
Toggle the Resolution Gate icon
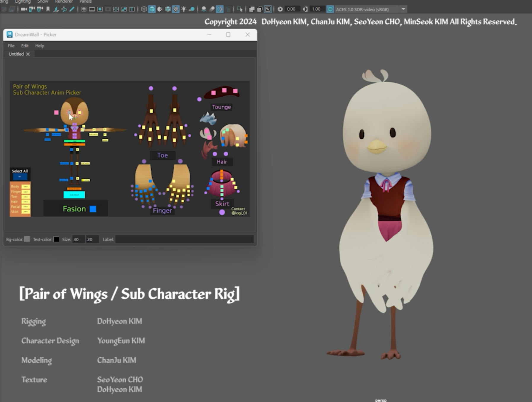(x=100, y=9)
